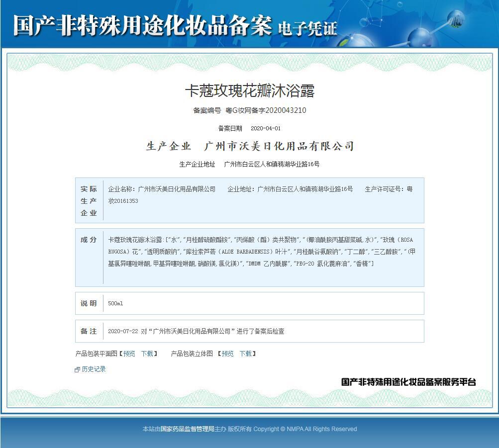
Task: Click the 备案编号 label
Action: click(207, 110)
